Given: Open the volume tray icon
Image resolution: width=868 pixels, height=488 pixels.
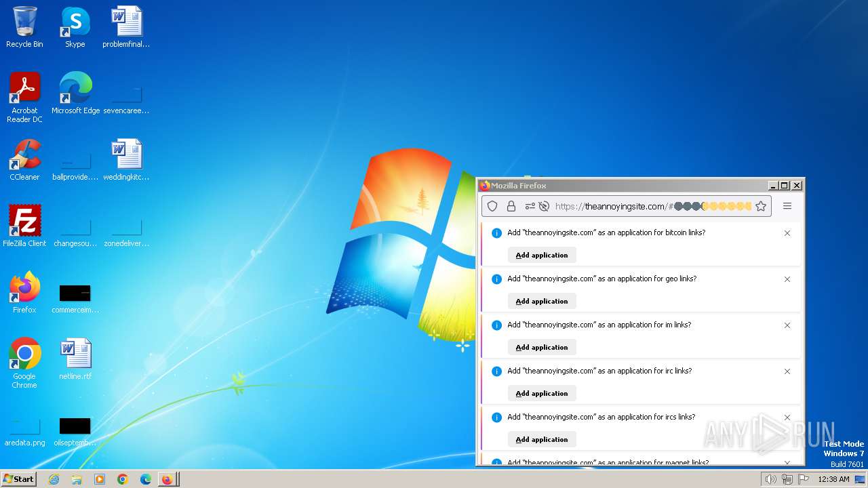Looking at the screenshot, I should coord(770,479).
